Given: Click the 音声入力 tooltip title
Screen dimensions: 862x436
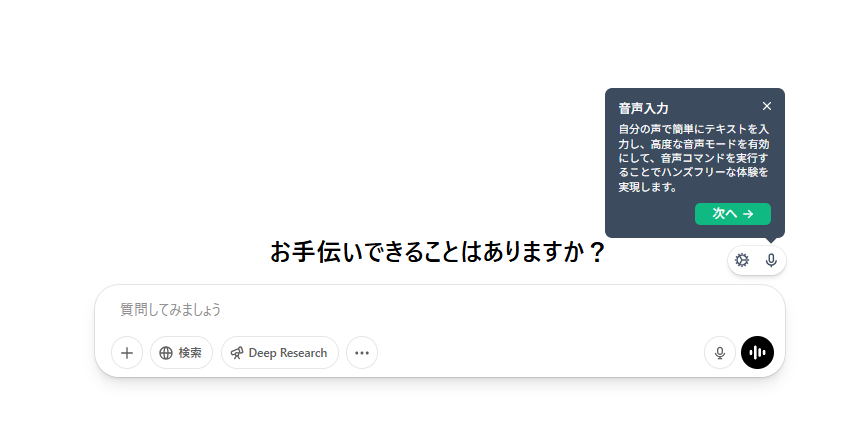Looking at the screenshot, I should (643, 108).
